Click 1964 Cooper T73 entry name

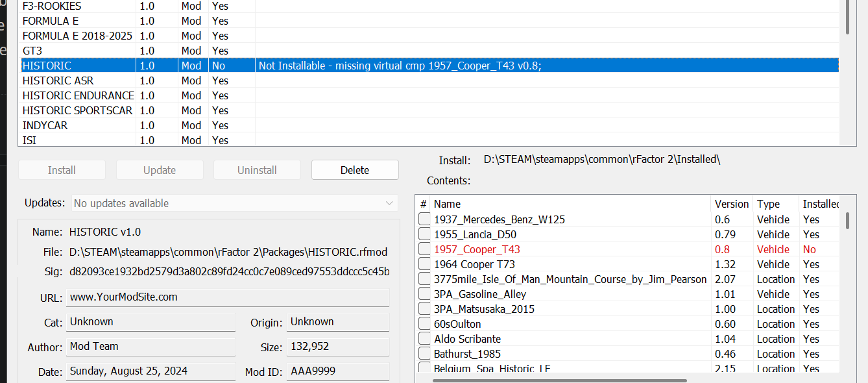(x=474, y=264)
